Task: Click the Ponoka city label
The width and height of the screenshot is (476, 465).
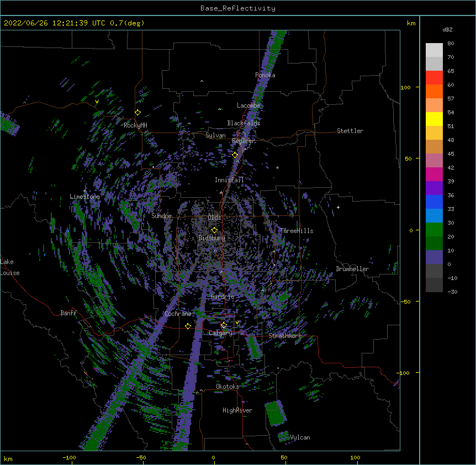Action: click(x=265, y=75)
